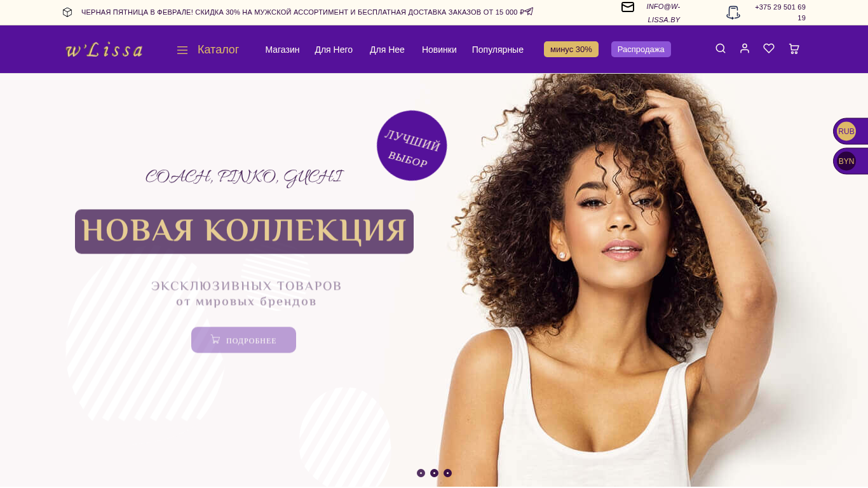Switch currency to BYN

846,161
